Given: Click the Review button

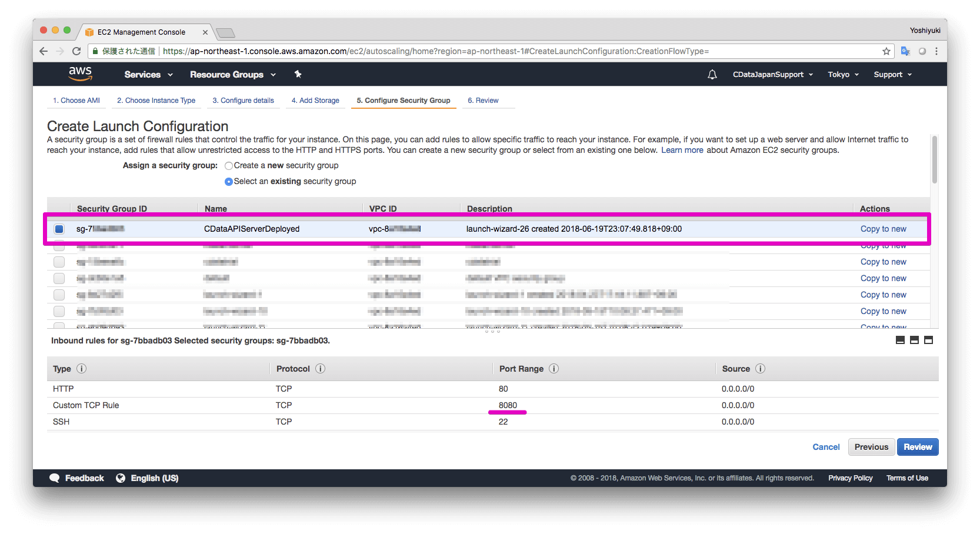Looking at the screenshot, I should tap(918, 447).
